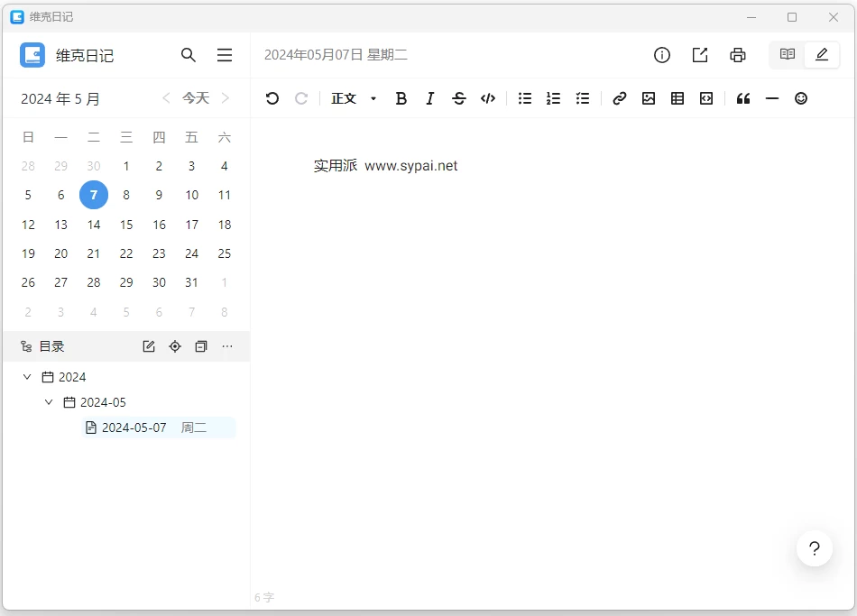Toggle bold formatting
This screenshot has width=857, height=616.
point(401,98)
